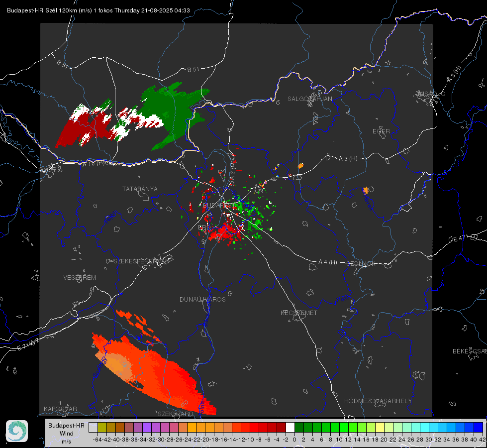Image resolution: width=487 pixels, height=448 pixels.
Task: Click the 'B 51' label in the top center
Action: click(x=193, y=70)
